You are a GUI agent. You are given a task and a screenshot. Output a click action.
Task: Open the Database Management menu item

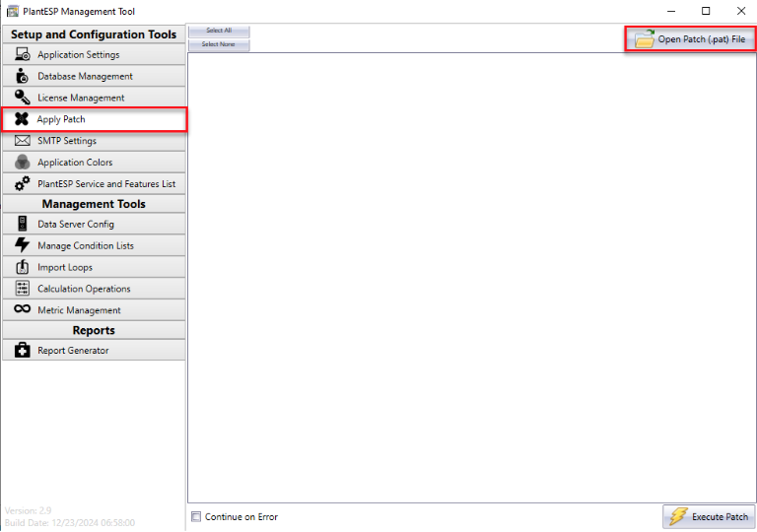[94, 76]
